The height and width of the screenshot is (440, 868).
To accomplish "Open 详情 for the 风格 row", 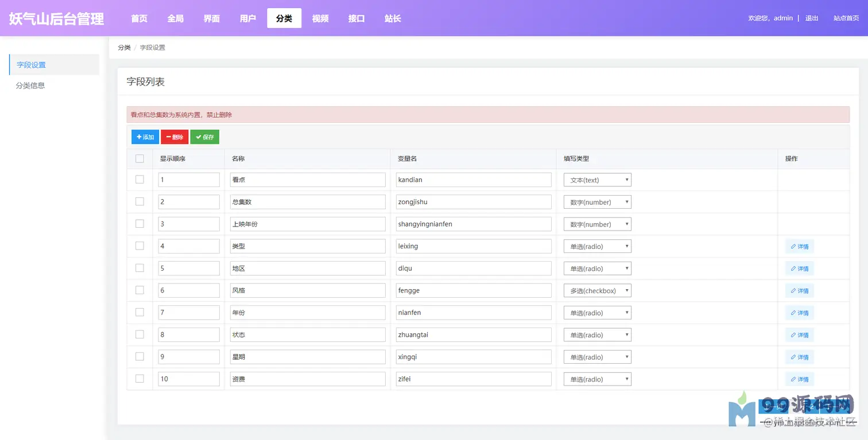I will coord(799,291).
